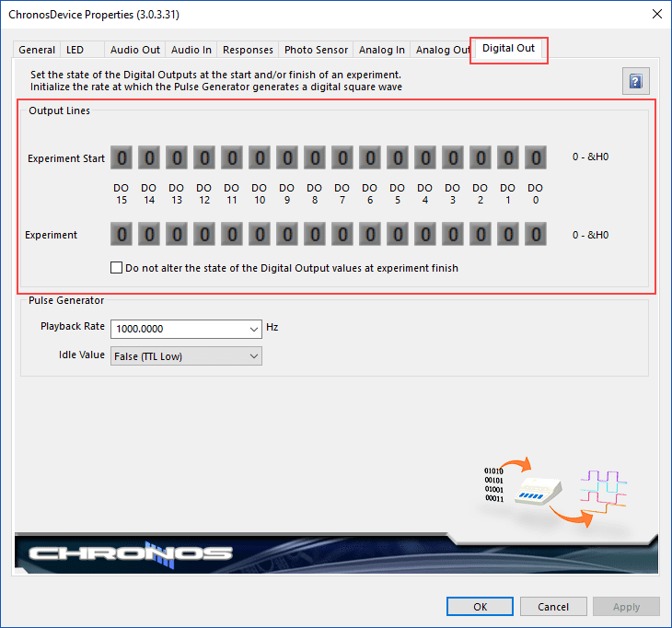Toggle Experiment Start bit DO 4
The image size is (672, 628).
(x=425, y=157)
